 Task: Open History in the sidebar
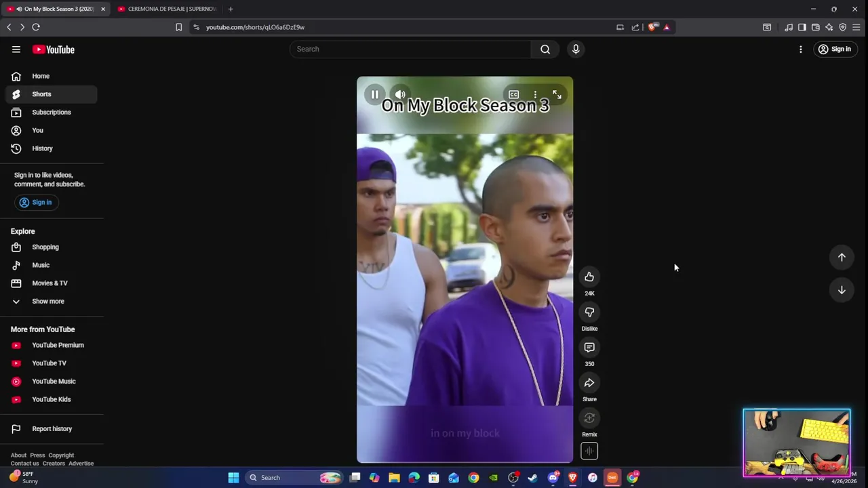52,148
